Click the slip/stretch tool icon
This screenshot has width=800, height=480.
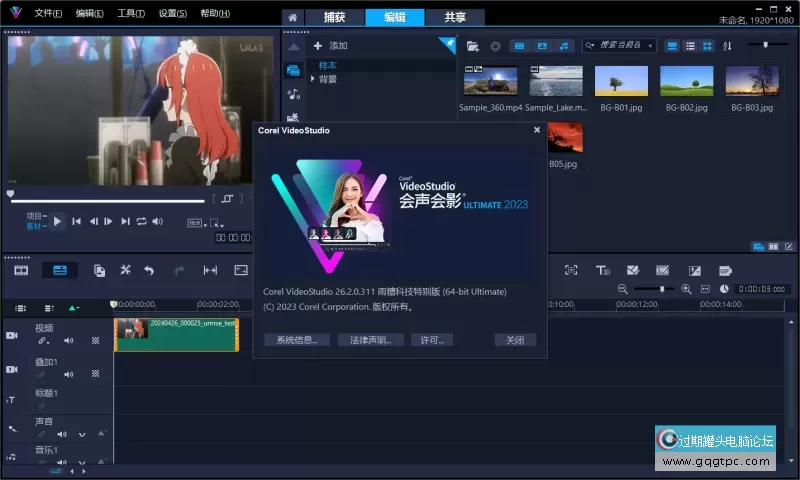click(x=210, y=270)
